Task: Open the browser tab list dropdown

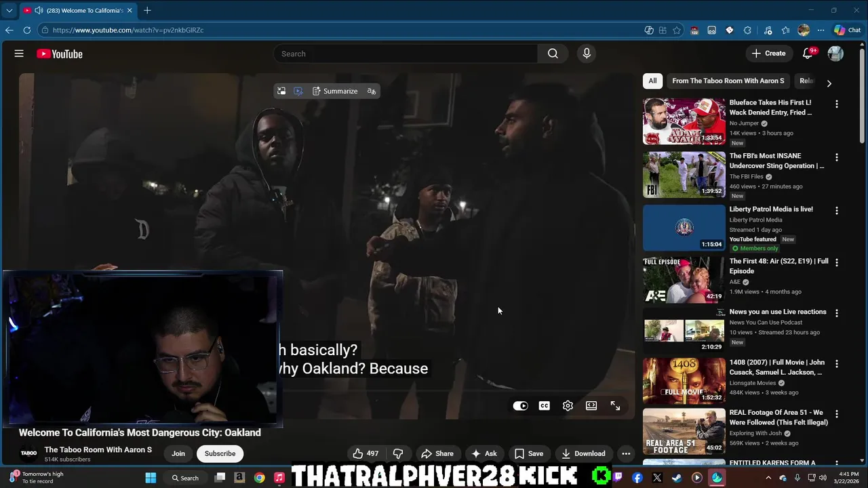Action: click(x=9, y=10)
